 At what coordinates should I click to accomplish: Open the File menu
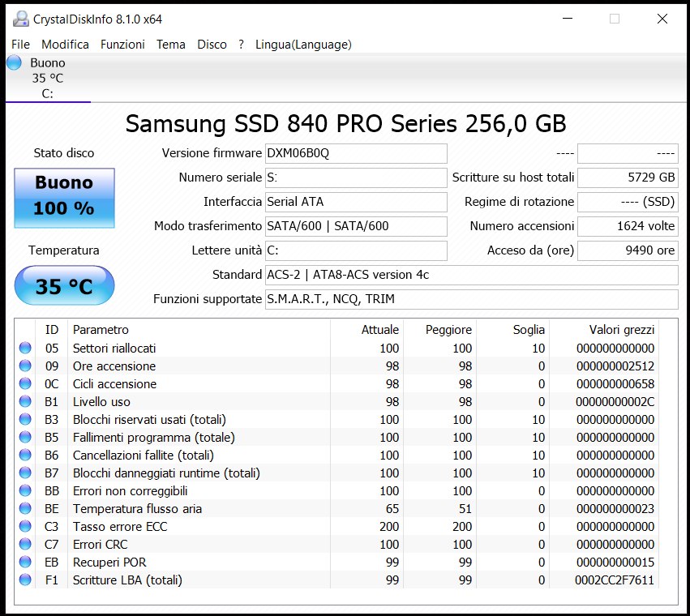(x=21, y=45)
